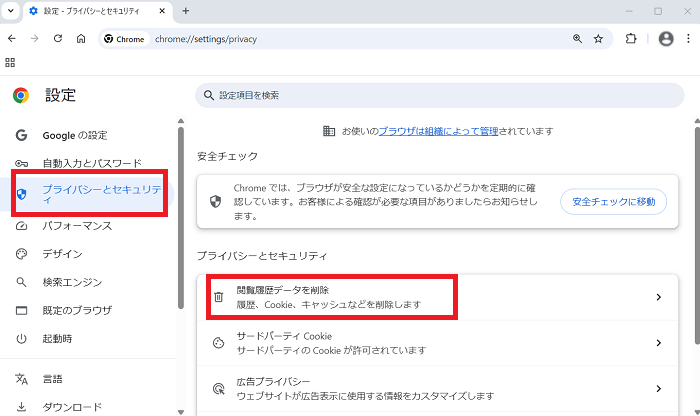This screenshot has height=416, width=700.
Task: Click the trash icon for browsing data
Action: pos(218,297)
